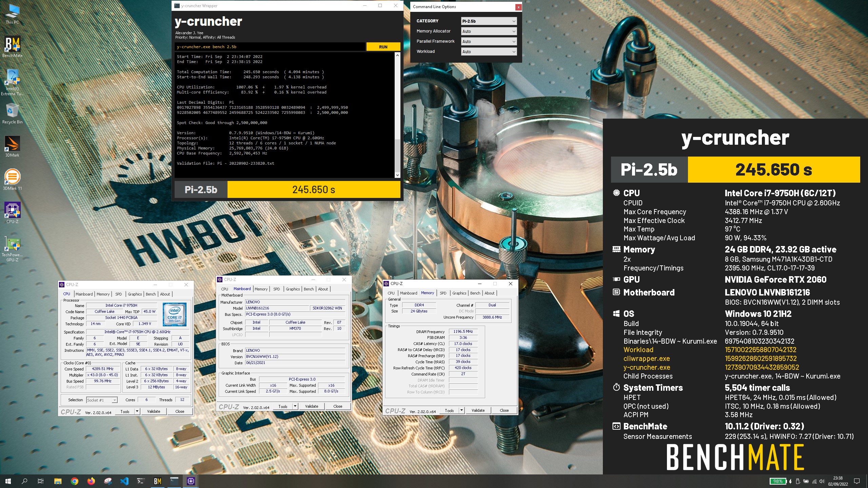Open File Explorer from the taskbar
868x488 pixels.
(x=58, y=481)
